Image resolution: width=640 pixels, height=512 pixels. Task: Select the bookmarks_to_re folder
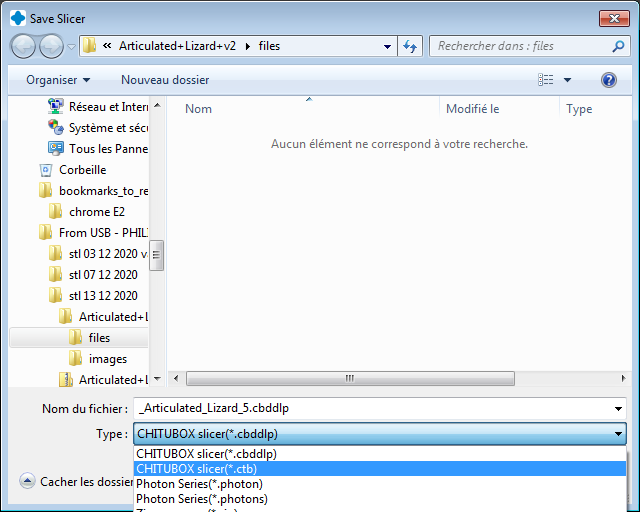pyautogui.click(x=93, y=191)
